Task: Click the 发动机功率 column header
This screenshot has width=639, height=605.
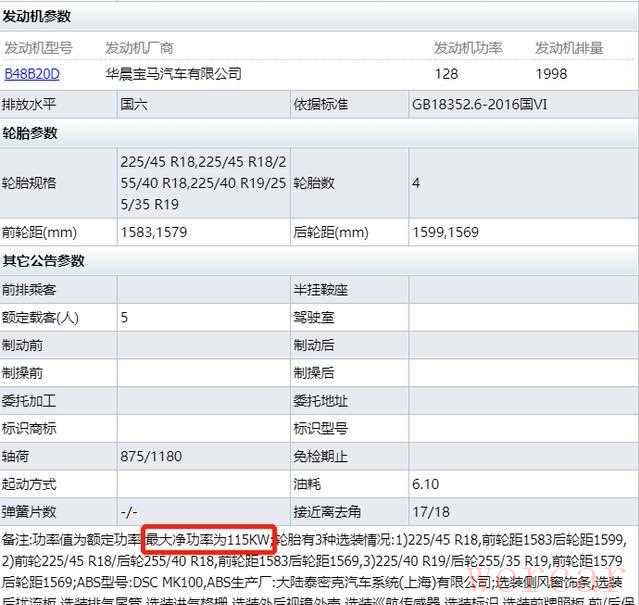Action: click(468, 48)
